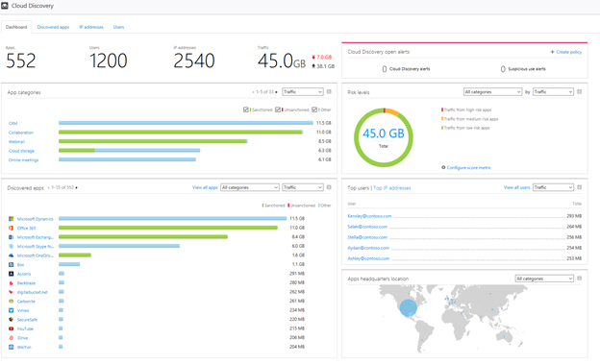The height and width of the screenshot is (364, 600).
Task: Click the 45.0 GB risk level donut chart
Action: [384, 137]
